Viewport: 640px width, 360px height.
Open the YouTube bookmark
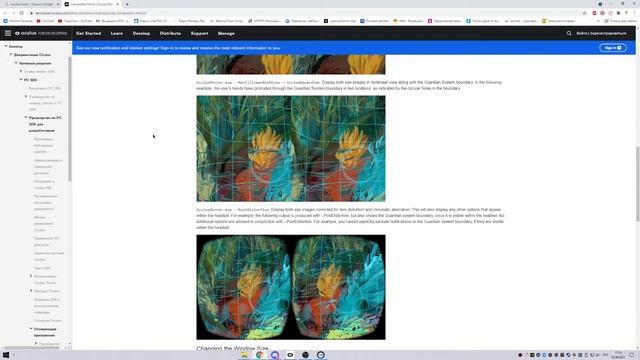pyautogui.click(x=45, y=21)
